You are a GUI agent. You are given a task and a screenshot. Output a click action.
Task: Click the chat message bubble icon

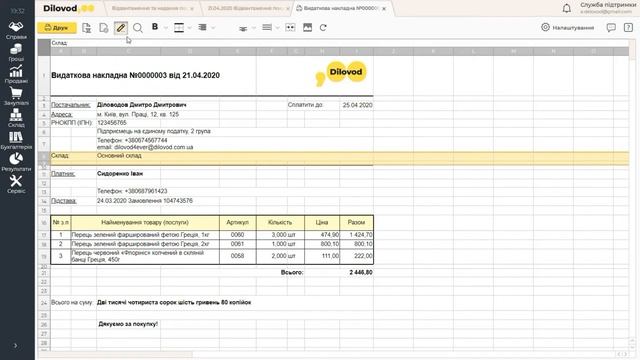(611, 28)
